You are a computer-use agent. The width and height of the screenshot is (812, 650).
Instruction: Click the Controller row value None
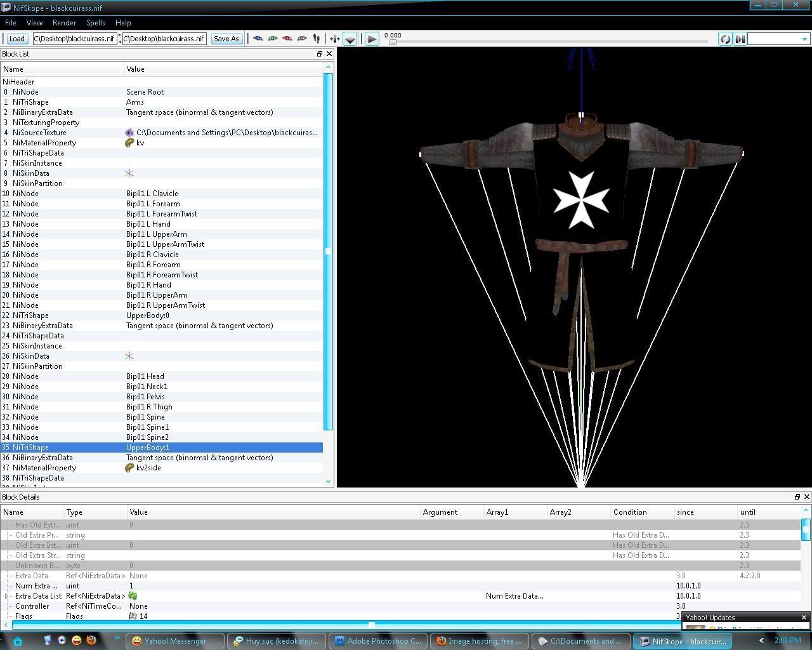click(138, 606)
